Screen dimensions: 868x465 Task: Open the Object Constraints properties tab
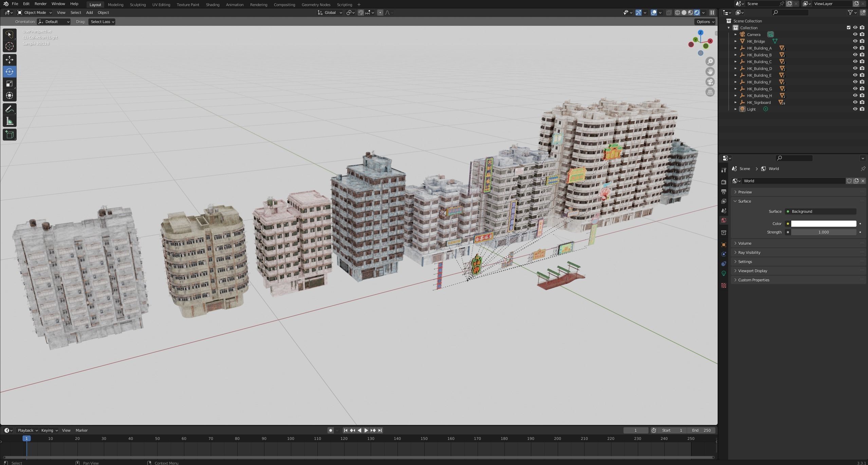723,264
